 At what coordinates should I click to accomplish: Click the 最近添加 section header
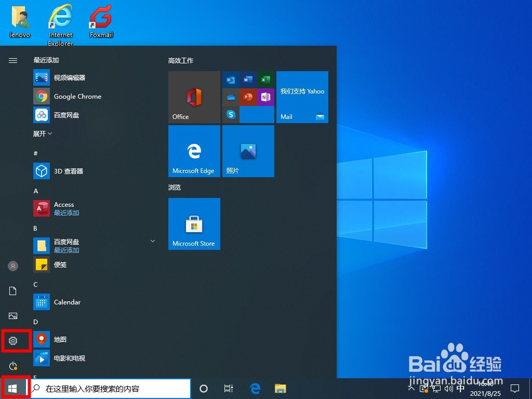coord(46,60)
